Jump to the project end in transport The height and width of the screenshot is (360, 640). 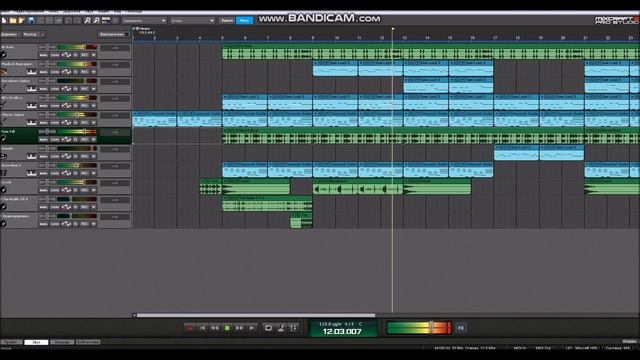pos(252,328)
